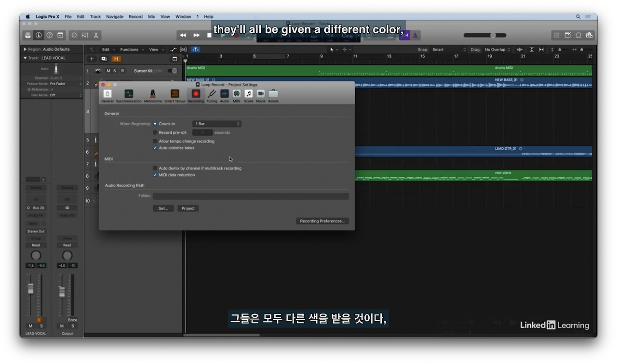617x364 pixels.
Task: Open the Mix menu in menu bar
Action: tap(151, 16)
